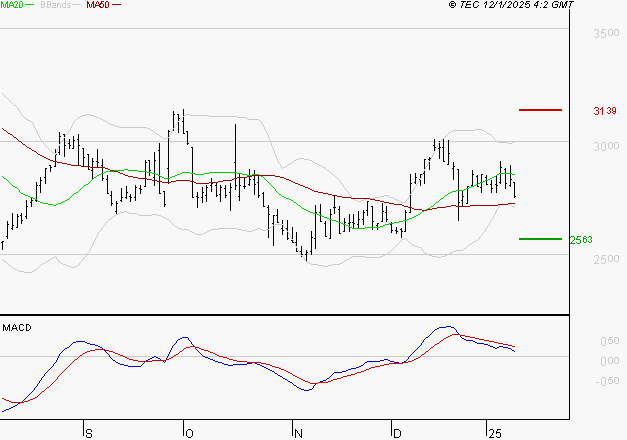
Task: Click the 25 year marker on time axis
Action: [494, 432]
